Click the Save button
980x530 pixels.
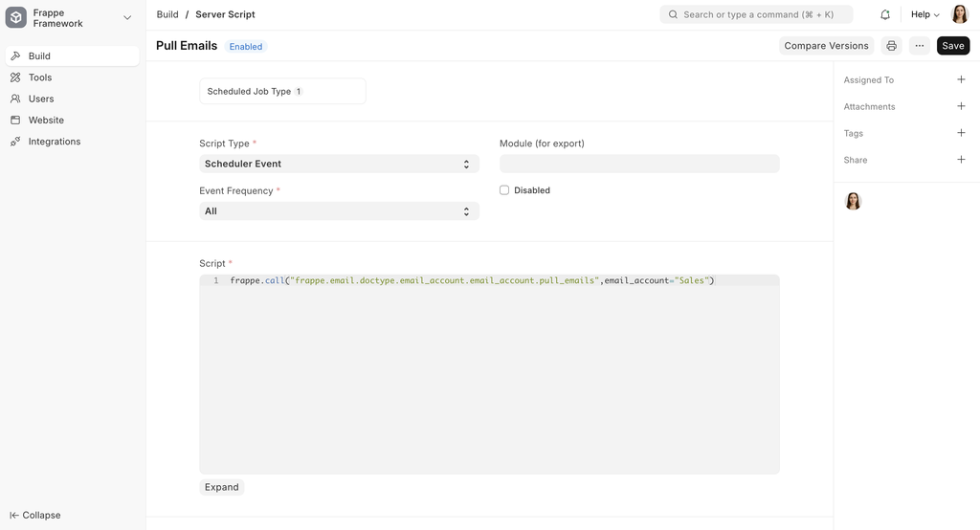point(952,46)
